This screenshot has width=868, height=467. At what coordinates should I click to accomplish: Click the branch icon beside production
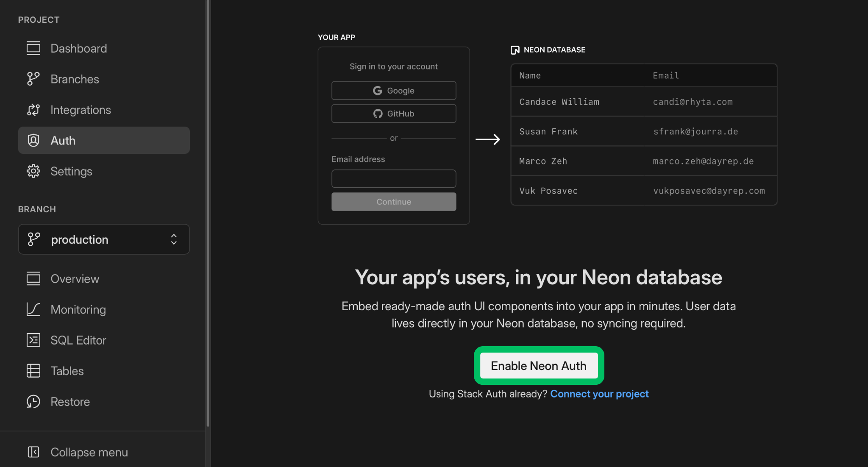33,239
